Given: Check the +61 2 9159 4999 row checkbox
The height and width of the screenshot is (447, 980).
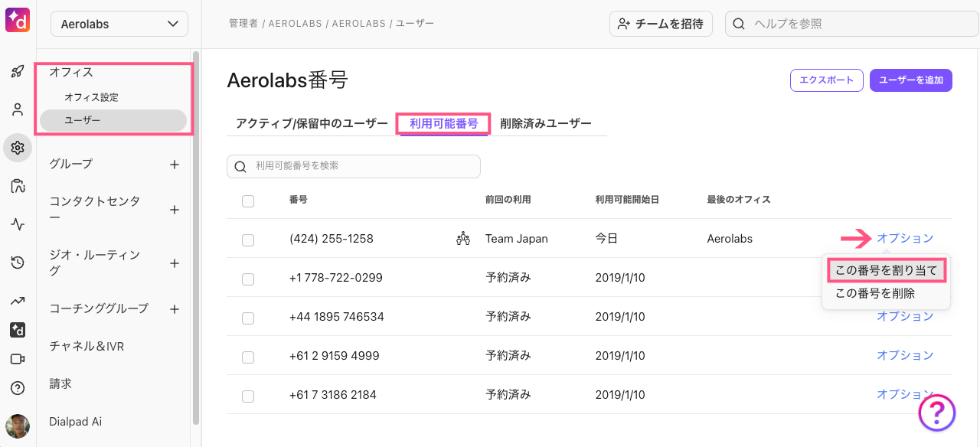Looking at the screenshot, I should pos(248,357).
